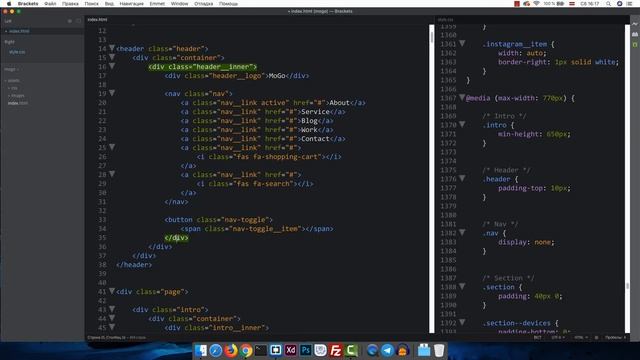
Task: Launch Photoshop from the dock
Action: [305, 350]
